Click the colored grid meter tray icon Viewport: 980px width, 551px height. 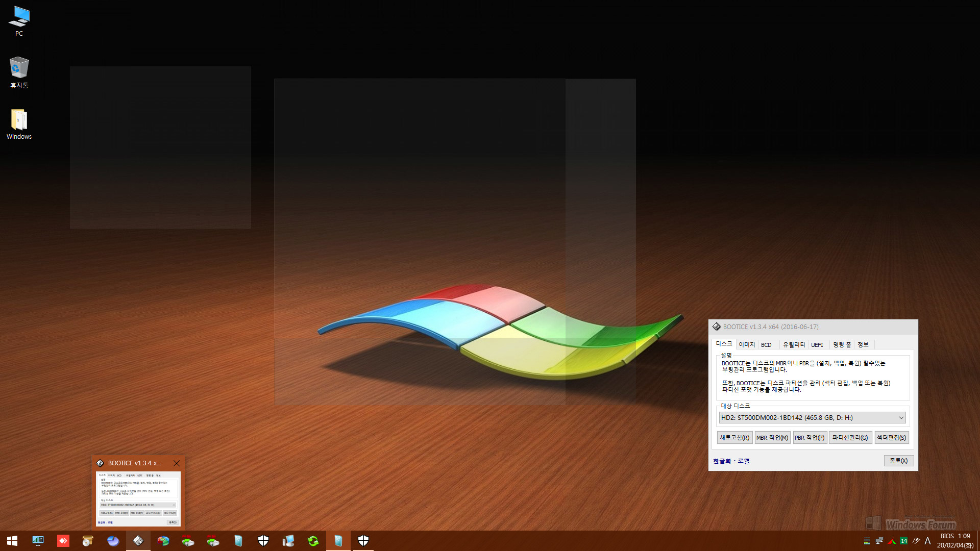click(867, 541)
